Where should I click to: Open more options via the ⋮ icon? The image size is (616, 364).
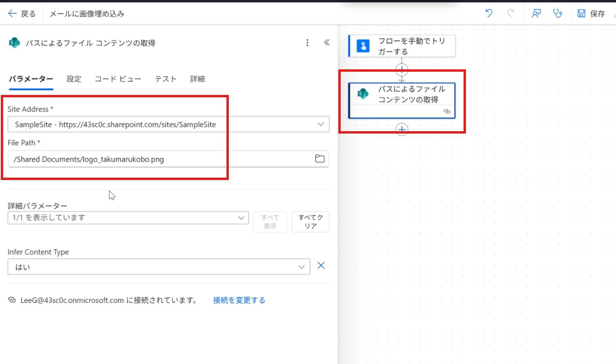(x=307, y=43)
